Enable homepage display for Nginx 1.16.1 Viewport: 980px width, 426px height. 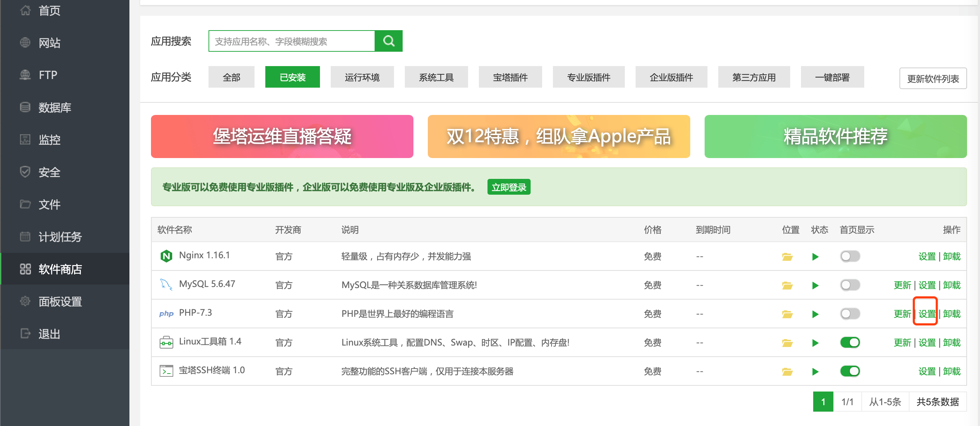[x=850, y=256]
